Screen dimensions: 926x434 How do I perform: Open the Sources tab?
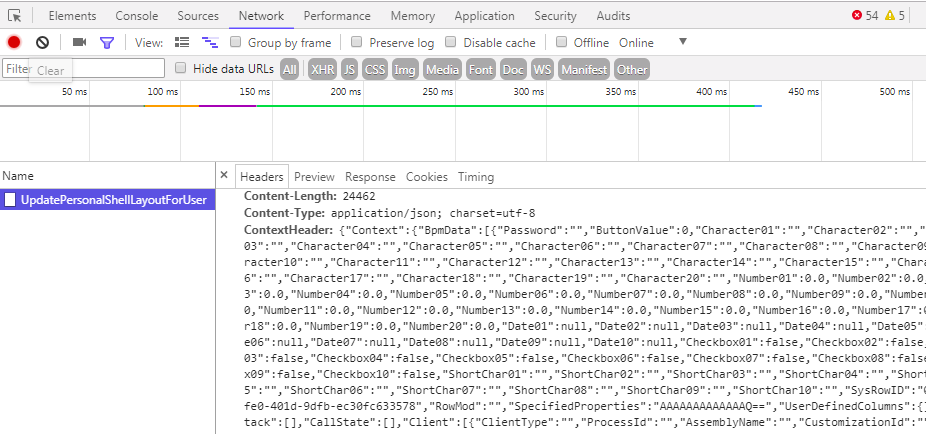[198, 16]
